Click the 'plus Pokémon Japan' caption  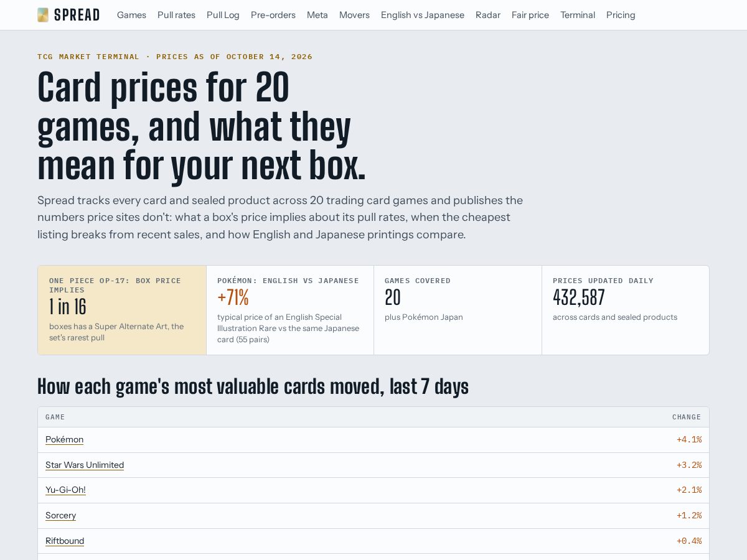[424, 317]
